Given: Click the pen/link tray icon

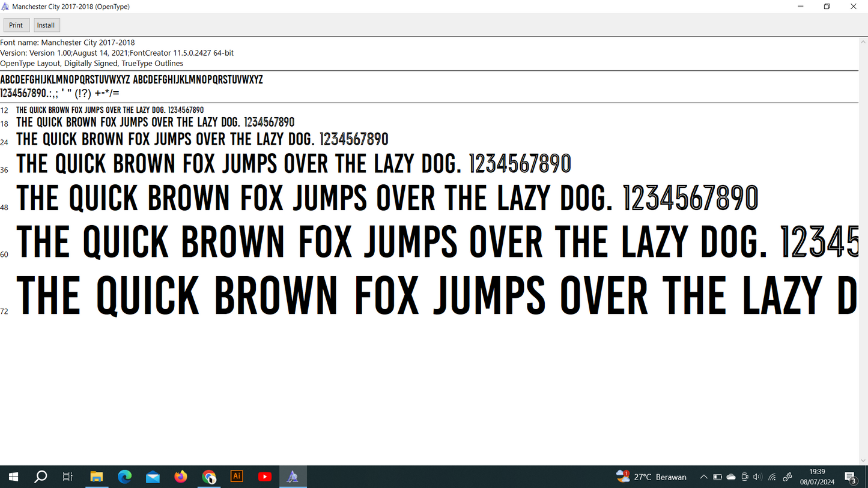Looking at the screenshot, I should coord(788,477).
